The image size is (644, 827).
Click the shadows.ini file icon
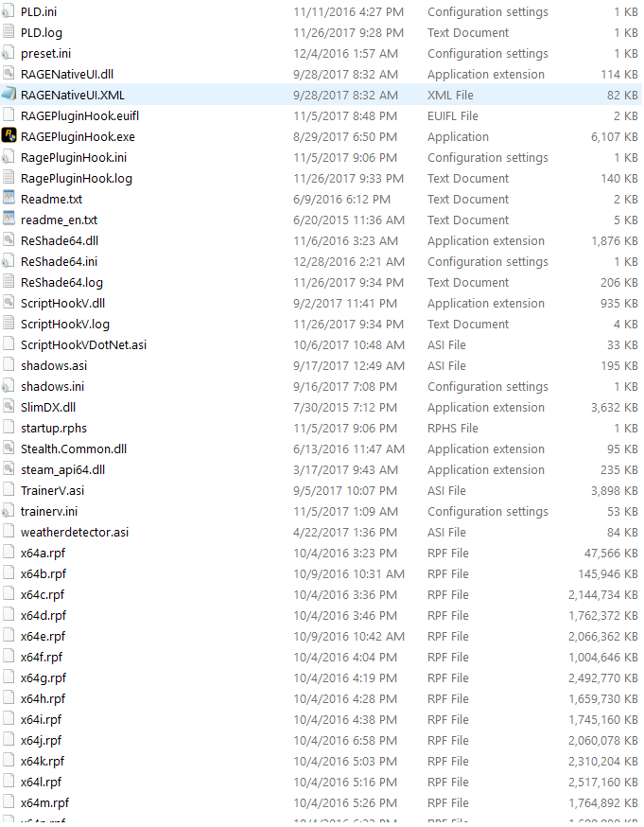(x=9, y=386)
